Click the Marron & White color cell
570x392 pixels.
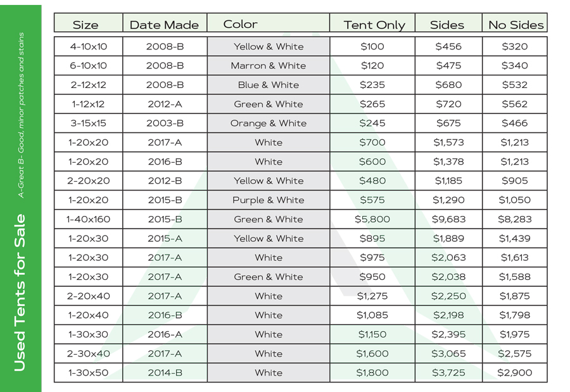click(268, 66)
